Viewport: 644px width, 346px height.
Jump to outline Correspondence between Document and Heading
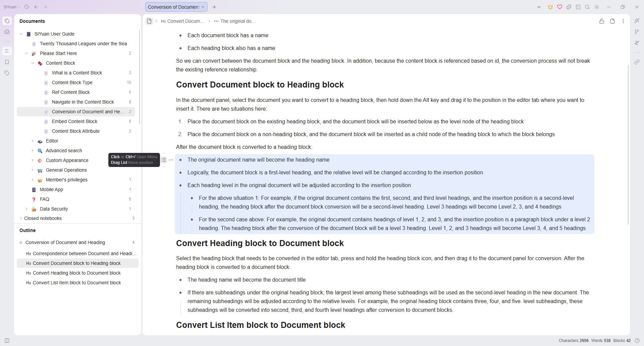coord(77,253)
